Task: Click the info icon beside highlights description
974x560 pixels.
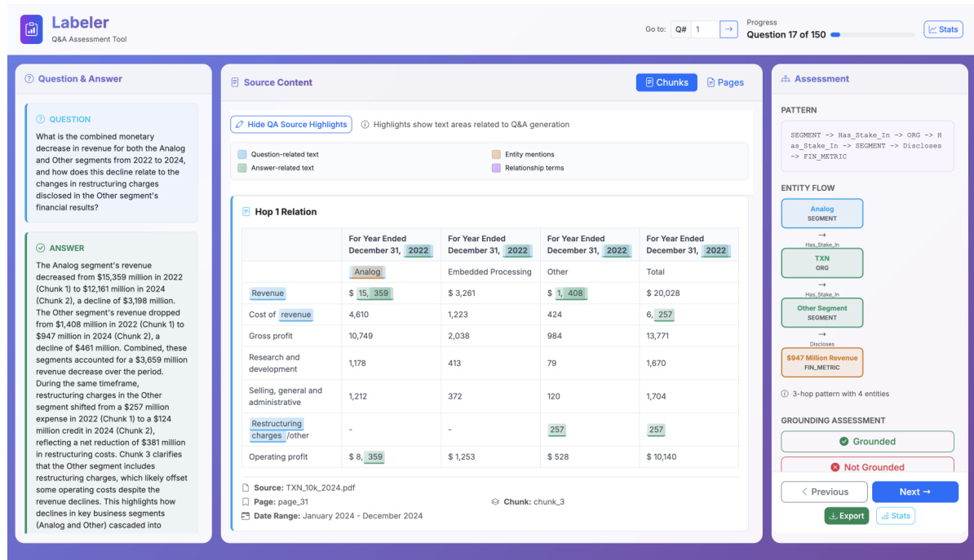Action: tap(365, 125)
